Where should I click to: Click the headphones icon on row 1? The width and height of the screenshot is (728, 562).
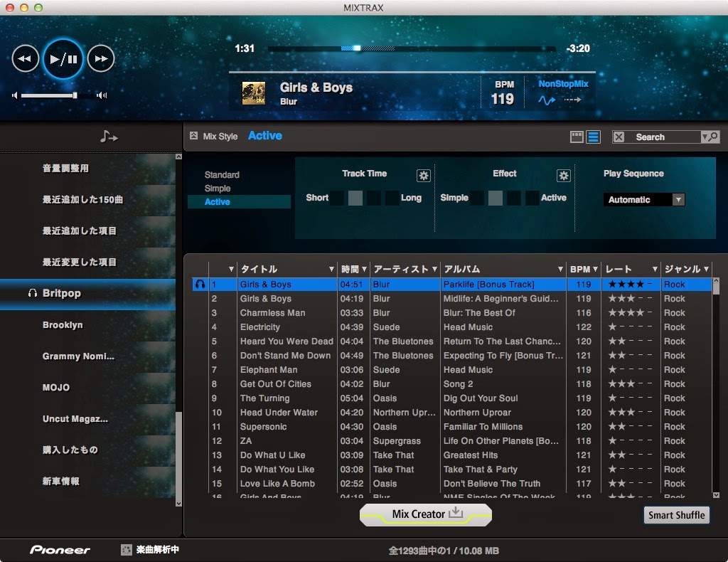(200, 285)
